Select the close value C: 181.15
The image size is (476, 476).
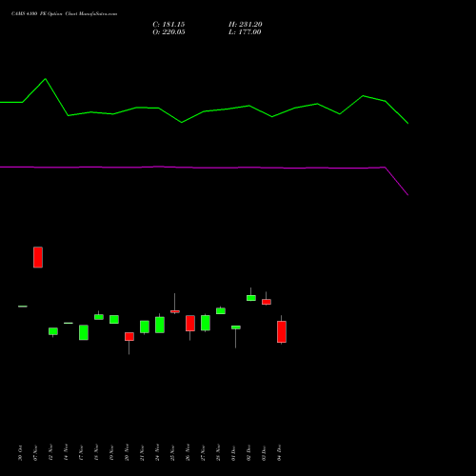tap(169, 25)
